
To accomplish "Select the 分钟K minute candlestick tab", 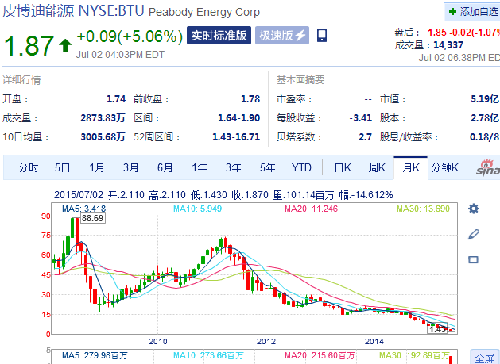I will pyautogui.click(x=445, y=167).
